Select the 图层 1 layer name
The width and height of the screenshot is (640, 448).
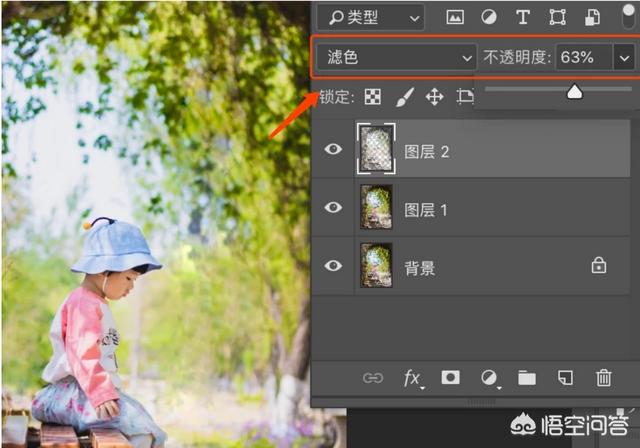pyautogui.click(x=426, y=210)
